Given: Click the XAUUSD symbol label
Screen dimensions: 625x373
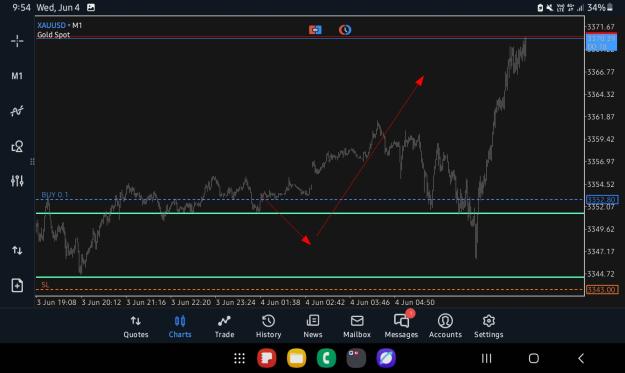Looking at the screenshot, I should [51, 25].
